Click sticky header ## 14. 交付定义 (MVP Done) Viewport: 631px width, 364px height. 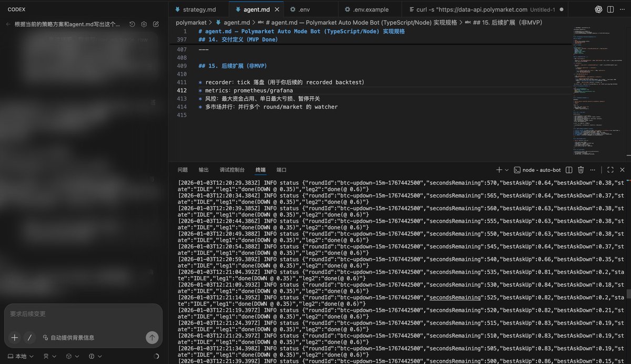coord(238,39)
